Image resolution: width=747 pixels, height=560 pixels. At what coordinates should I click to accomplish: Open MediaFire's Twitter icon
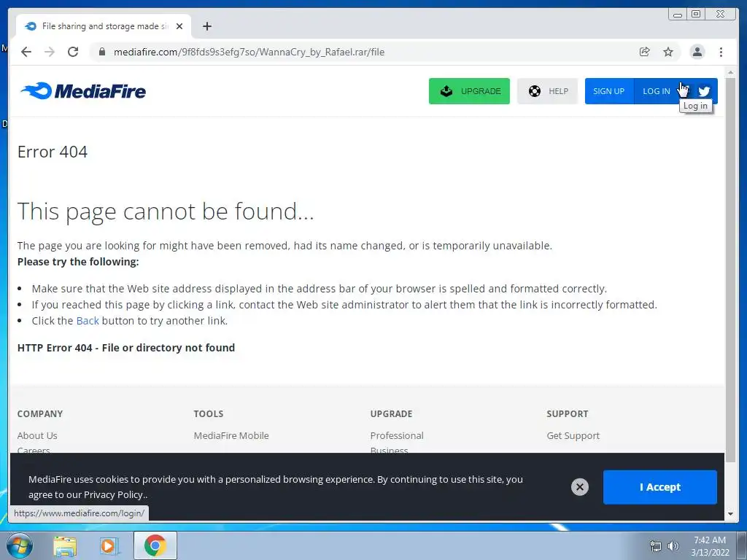(x=704, y=91)
